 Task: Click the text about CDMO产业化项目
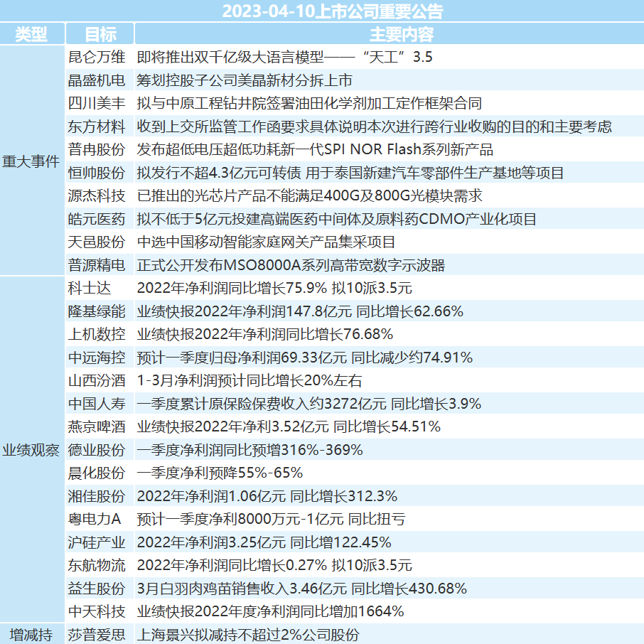[x=336, y=218]
